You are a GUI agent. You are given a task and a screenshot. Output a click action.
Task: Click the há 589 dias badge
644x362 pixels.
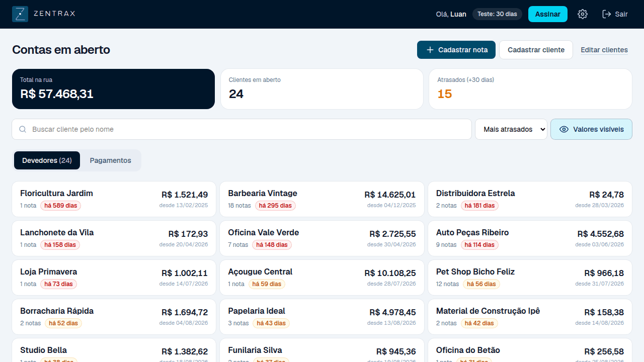[x=61, y=206]
